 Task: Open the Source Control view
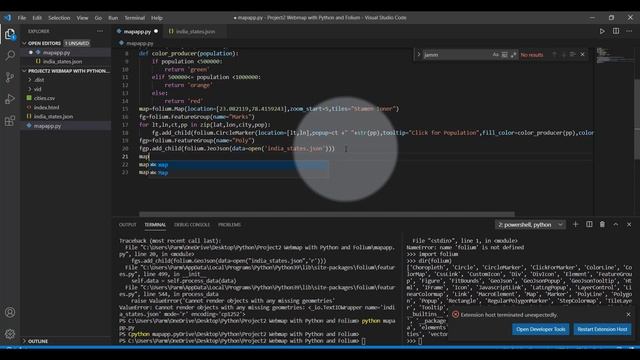coord(10,78)
